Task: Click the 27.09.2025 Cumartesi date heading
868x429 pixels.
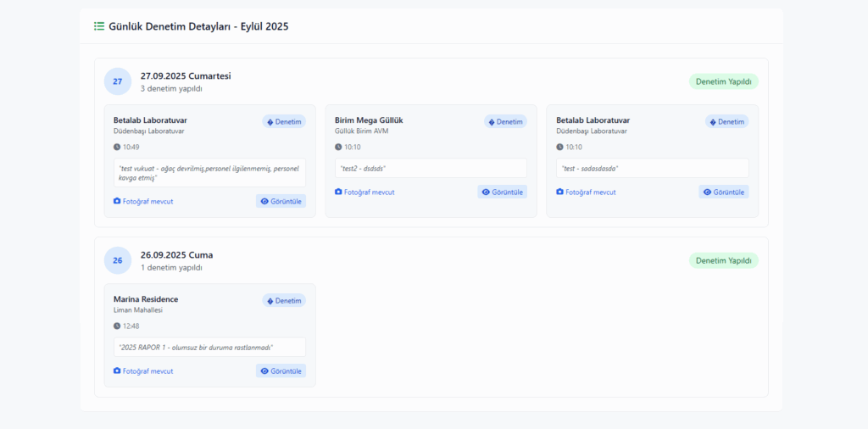Action: [186, 75]
